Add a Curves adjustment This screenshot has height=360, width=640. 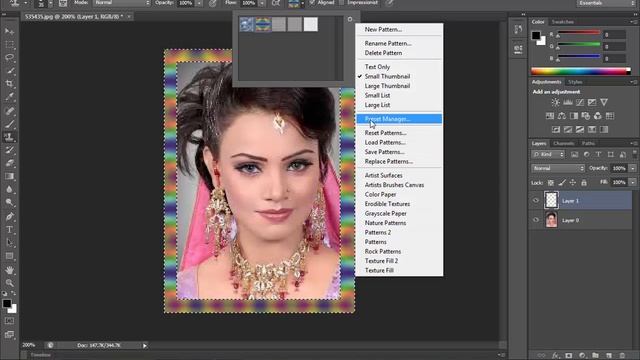click(580, 102)
